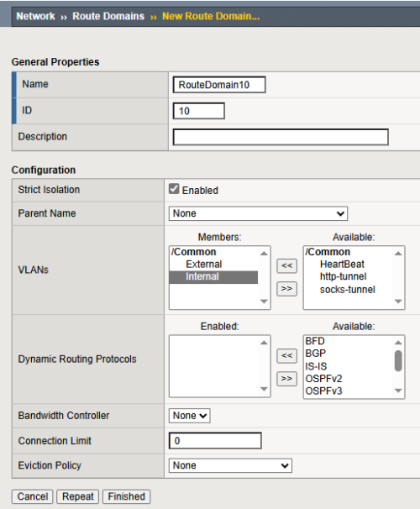Go to Route Domains in breadcrumb
The height and width of the screenshot is (509, 420).
pos(108,16)
